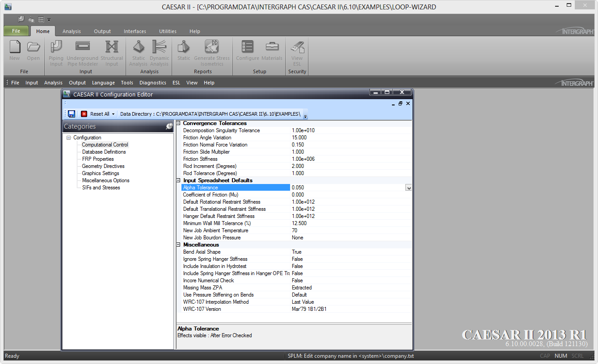The height and width of the screenshot is (364, 598).
Task: Open the Reset All dropdown arrow
Action: click(113, 114)
